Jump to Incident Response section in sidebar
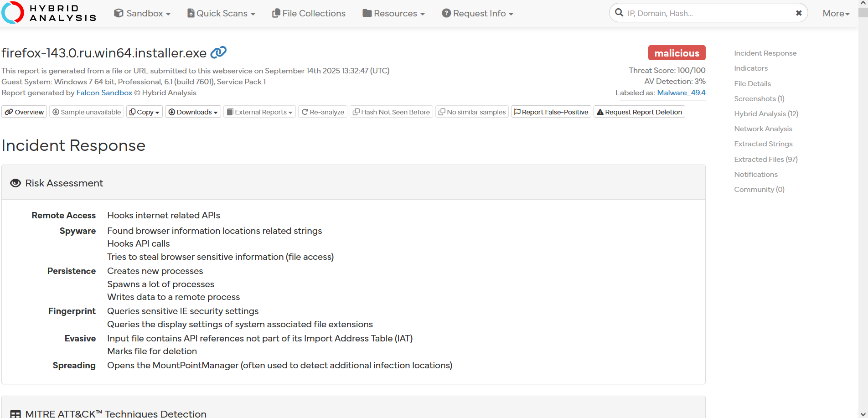Image resolution: width=868 pixels, height=418 pixels. 765,53
